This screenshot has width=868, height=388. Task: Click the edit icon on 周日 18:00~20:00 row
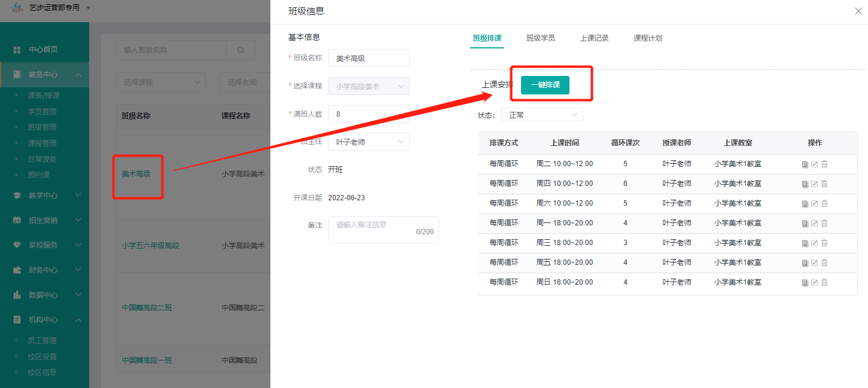[x=814, y=282]
